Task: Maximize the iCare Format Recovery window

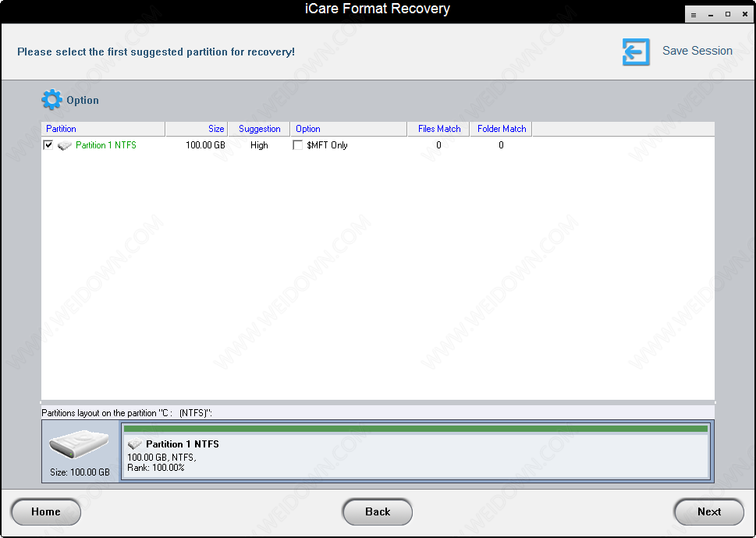Action: [x=728, y=15]
